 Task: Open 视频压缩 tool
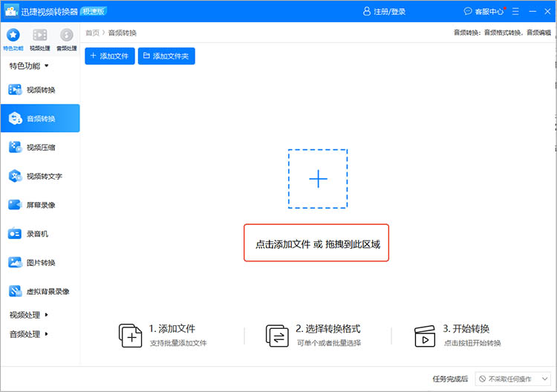(x=40, y=147)
